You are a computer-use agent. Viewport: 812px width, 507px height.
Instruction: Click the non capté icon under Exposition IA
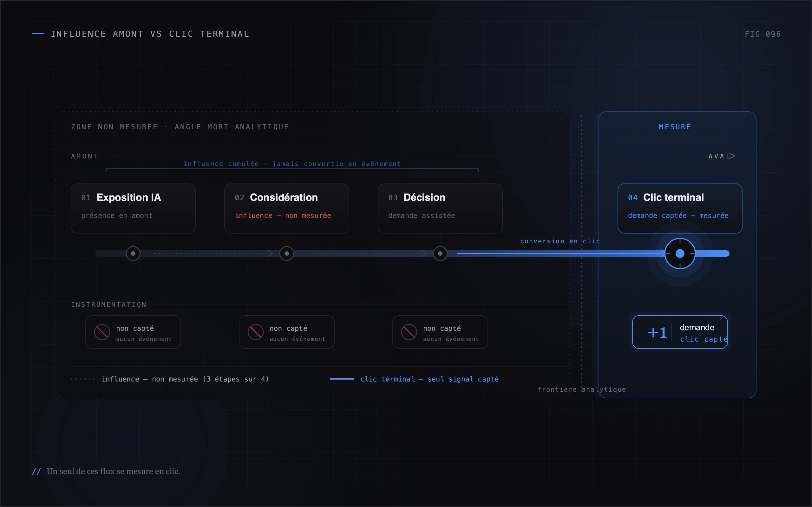click(x=102, y=332)
